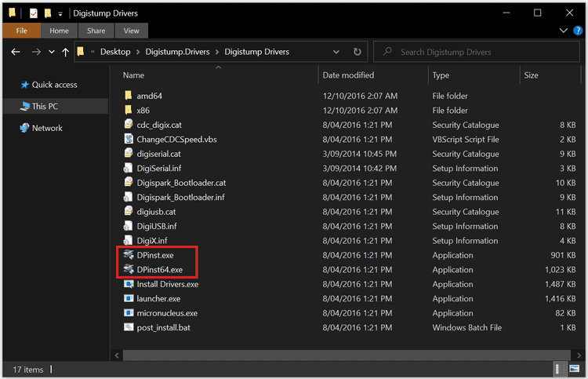Click 'Windows Batch File' type text
Viewport: 588px width, 379px height.
tap(467, 327)
